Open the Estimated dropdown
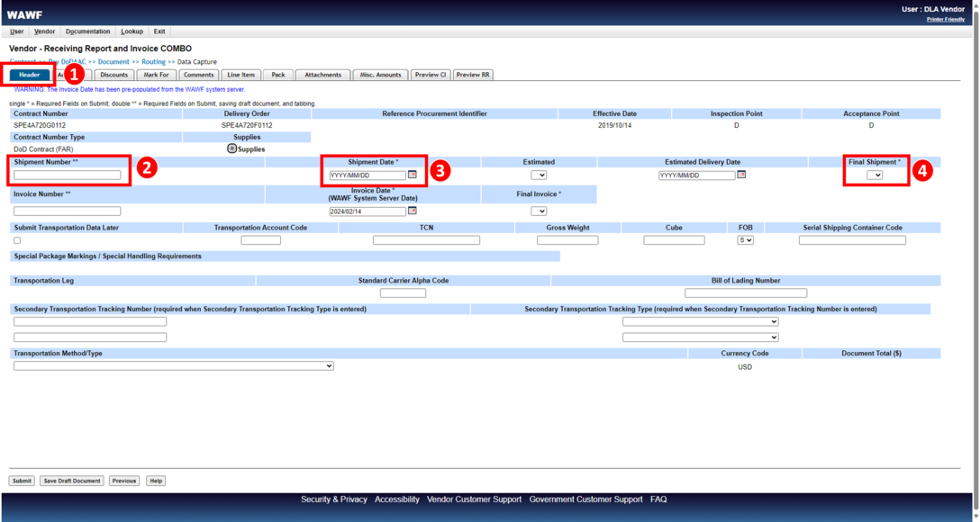 point(539,175)
